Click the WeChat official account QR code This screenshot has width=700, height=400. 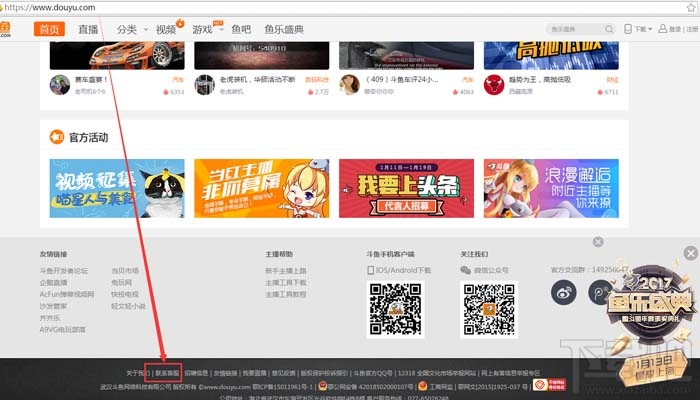click(x=489, y=309)
